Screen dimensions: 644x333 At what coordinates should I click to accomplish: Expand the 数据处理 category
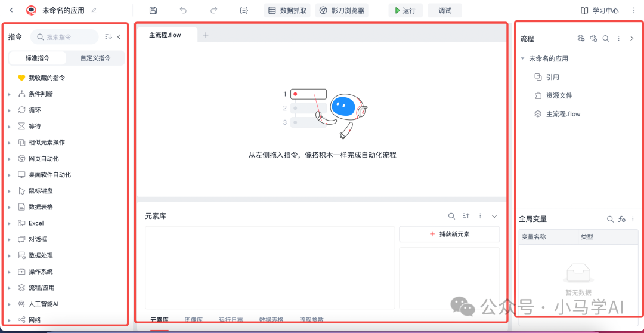10,255
